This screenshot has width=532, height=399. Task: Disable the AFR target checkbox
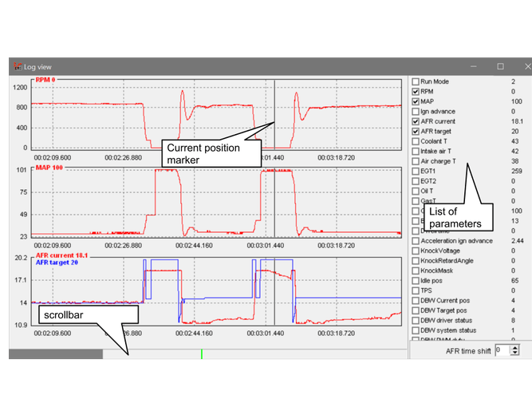pos(415,131)
